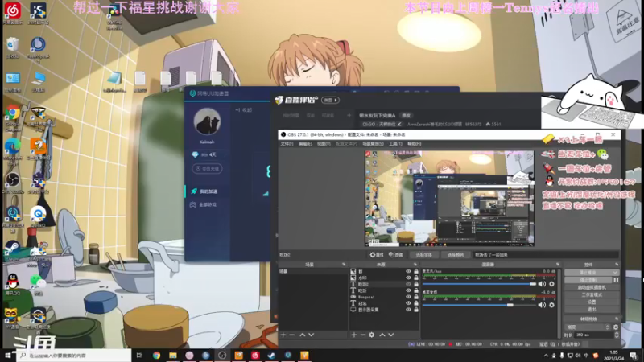
Task: Adjust the 麦克风/Aux volume slider
Action: point(479,284)
